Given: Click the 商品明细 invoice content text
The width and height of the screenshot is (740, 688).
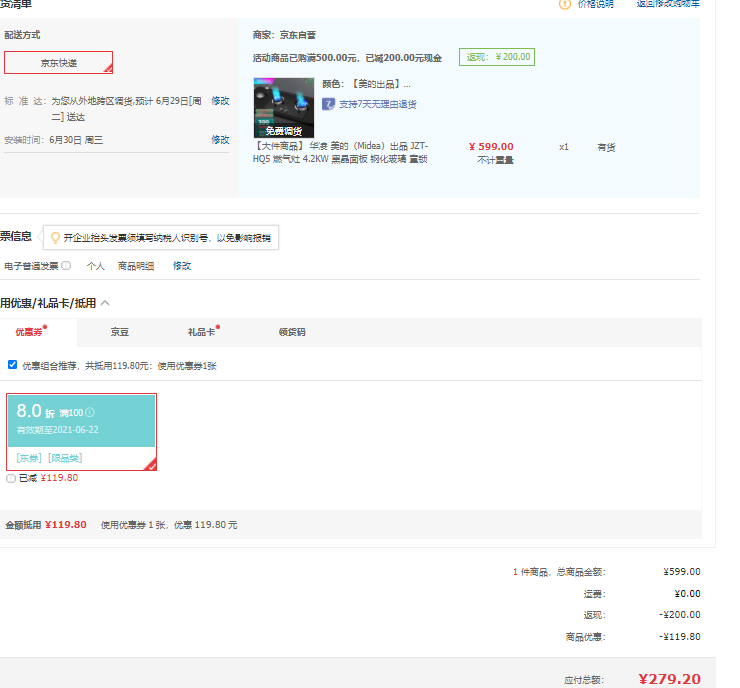Looking at the screenshot, I should click(x=136, y=266).
